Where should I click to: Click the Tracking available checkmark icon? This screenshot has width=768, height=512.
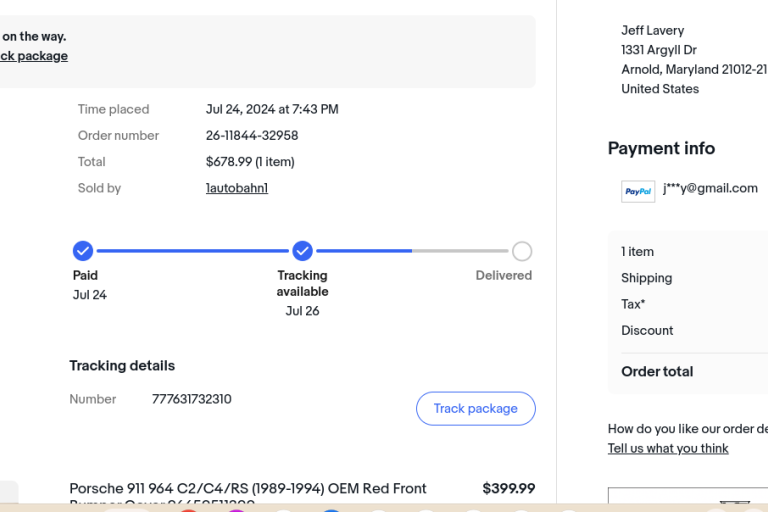(302, 251)
